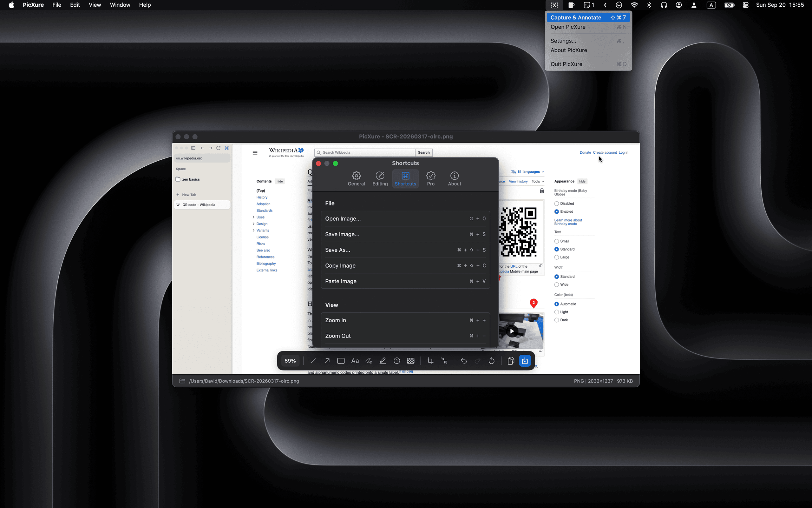Switch to the Pro settings tab
The image size is (812, 508).
[430, 179]
